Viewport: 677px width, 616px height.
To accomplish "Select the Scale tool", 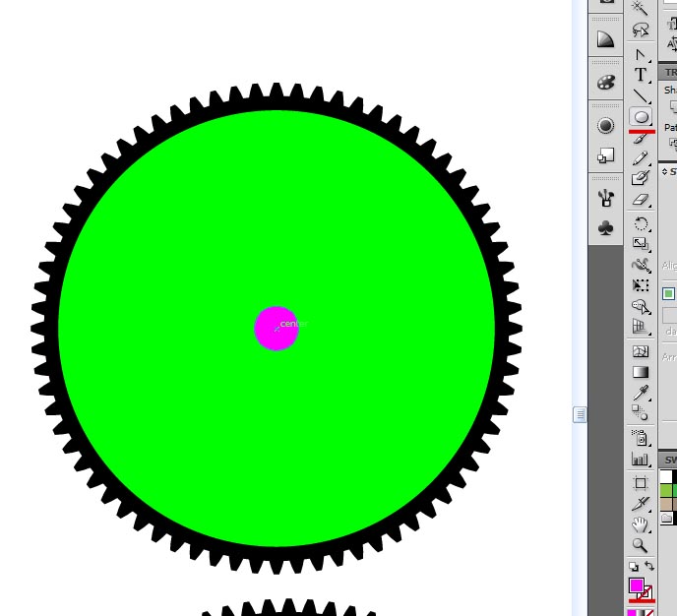I will point(640,244).
